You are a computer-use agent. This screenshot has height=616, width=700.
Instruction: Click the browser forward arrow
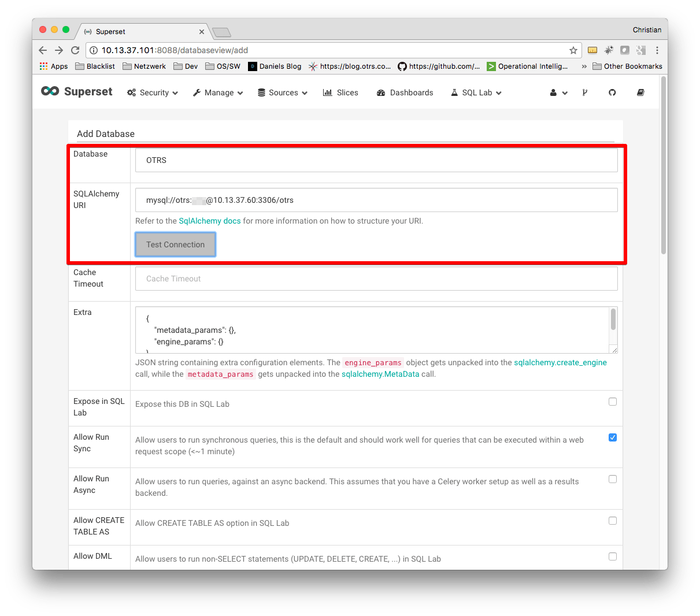click(58, 50)
